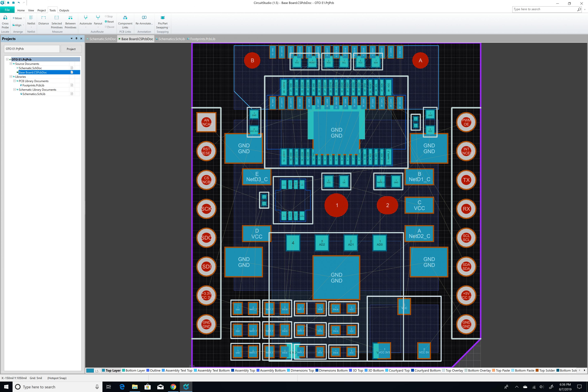The height and width of the screenshot is (392, 588).
Task: Open Pin/Part Swapping
Action: click(163, 22)
